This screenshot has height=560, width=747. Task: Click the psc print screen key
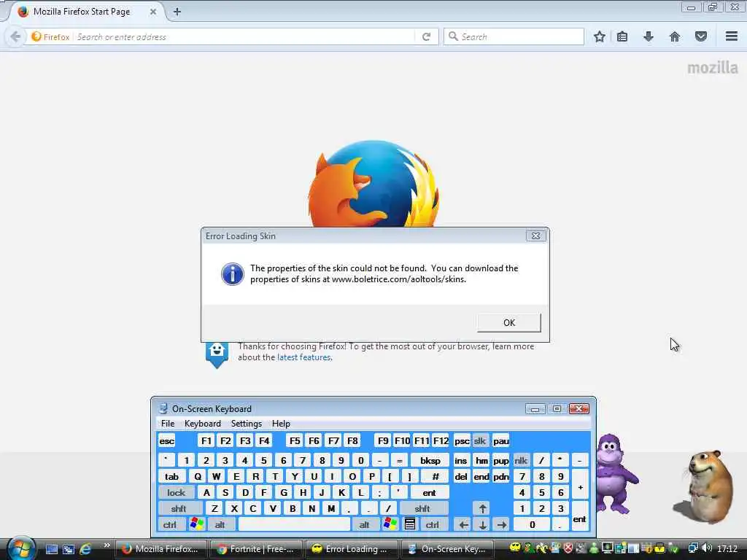(462, 441)
